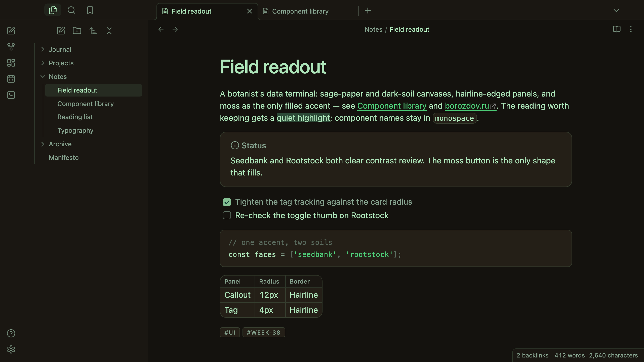
Task: Open the daily note calendar icon
Action: [11, 79]
